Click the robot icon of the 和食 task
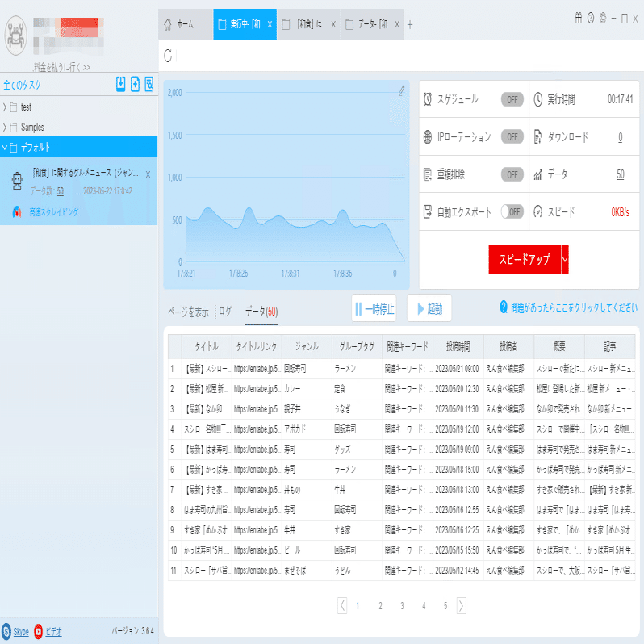The height and width of the screenshot is (644, 644). coord(17,181)
